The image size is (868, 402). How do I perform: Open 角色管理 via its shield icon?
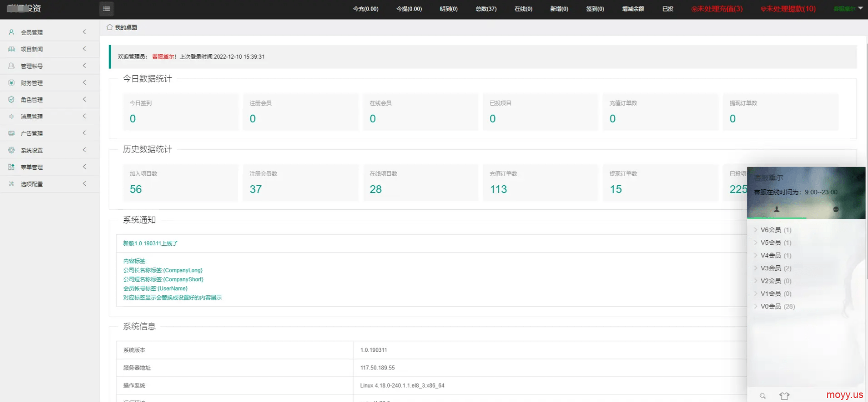point(11,100)
